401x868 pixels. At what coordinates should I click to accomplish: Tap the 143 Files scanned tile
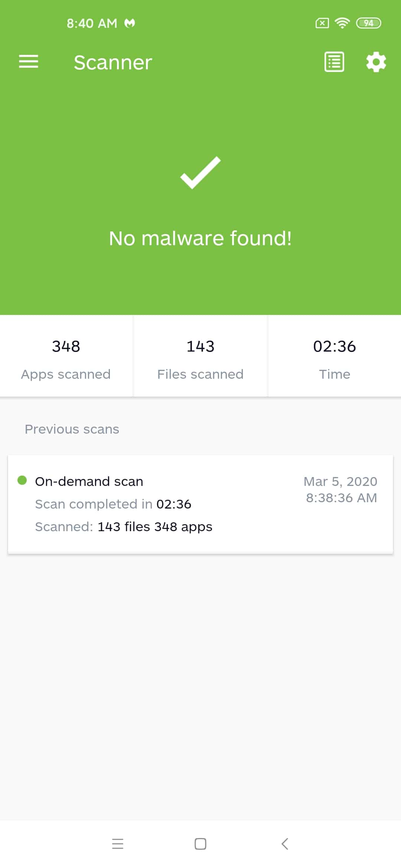pyautogui.click(x=200, y=356)
